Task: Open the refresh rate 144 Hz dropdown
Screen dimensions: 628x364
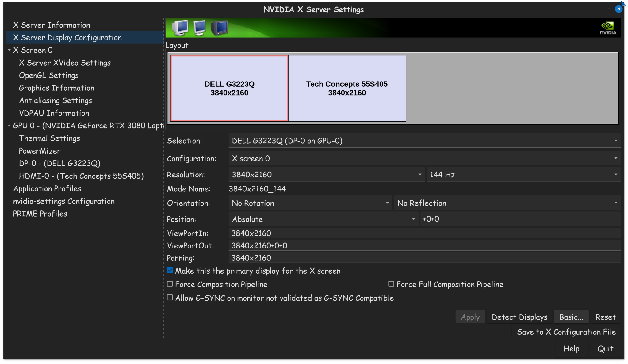Action: (x=523, y=175)
